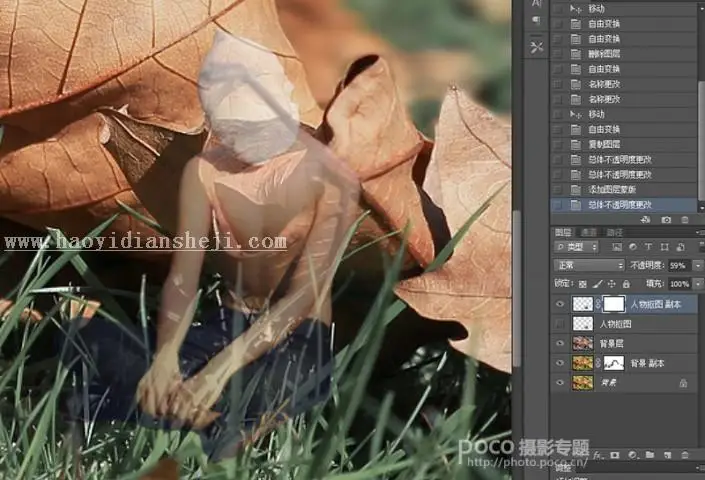Hide the 人物抠图 副本 layer

point(560,304)
